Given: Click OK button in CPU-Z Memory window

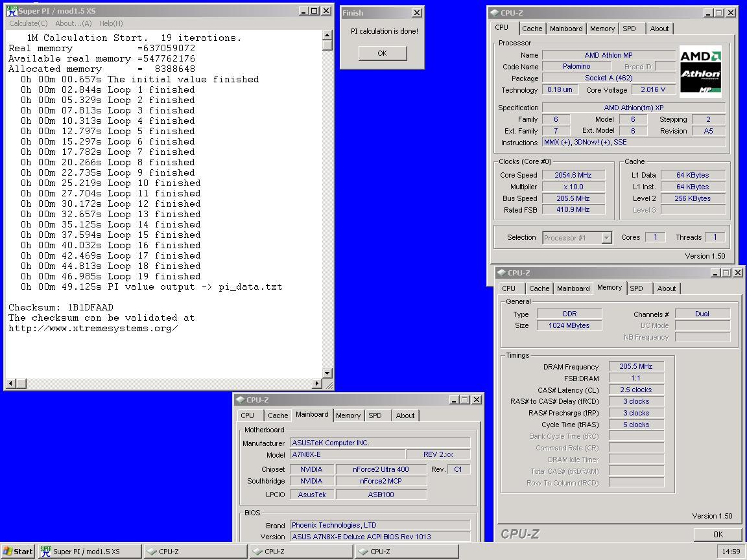Looking at the screenshot, I should click(718, 534).
